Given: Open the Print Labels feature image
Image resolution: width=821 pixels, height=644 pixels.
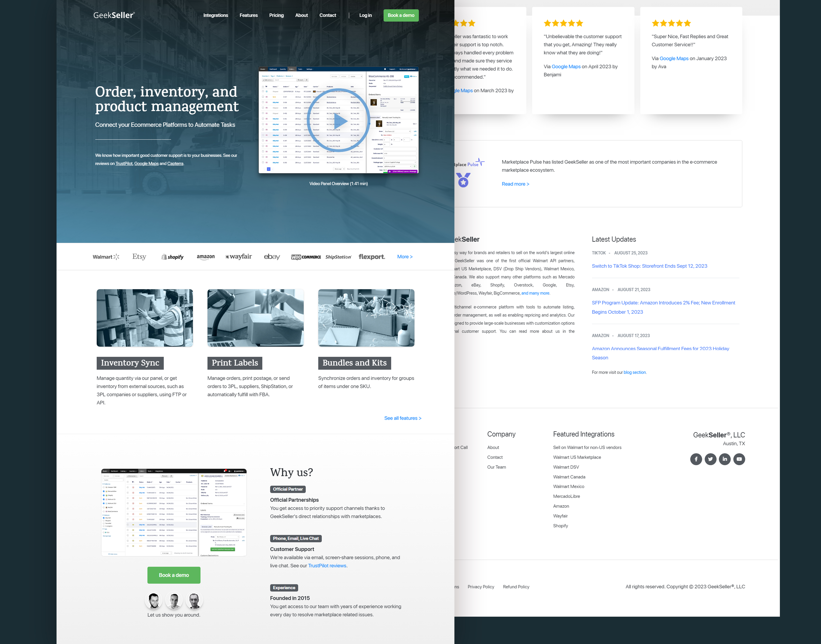Looking at the screenshot, I should (256, 318).
